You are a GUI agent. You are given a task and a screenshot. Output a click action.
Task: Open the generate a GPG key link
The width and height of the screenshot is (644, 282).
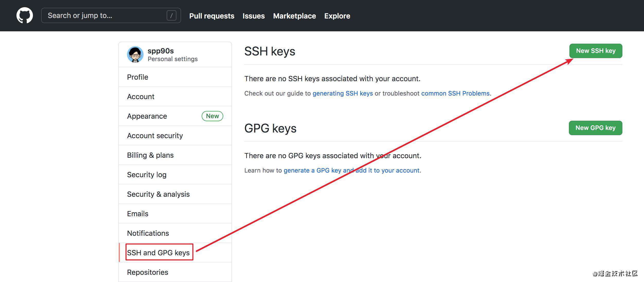352,170
